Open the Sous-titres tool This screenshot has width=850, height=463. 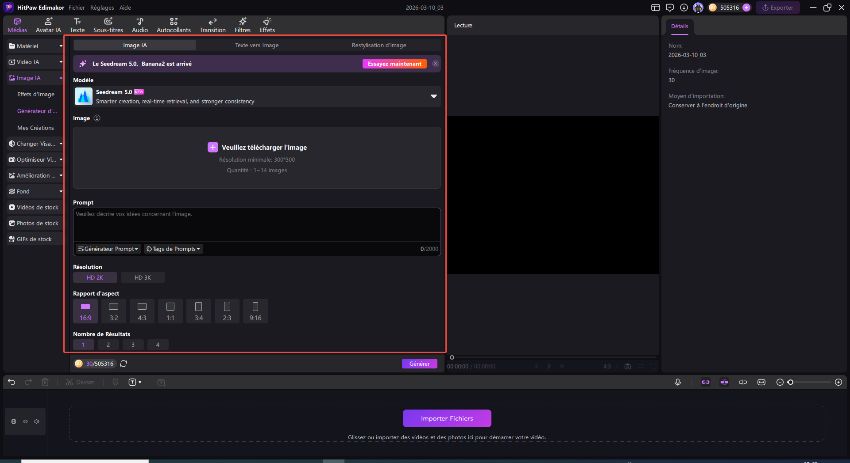tap(108, 25)
